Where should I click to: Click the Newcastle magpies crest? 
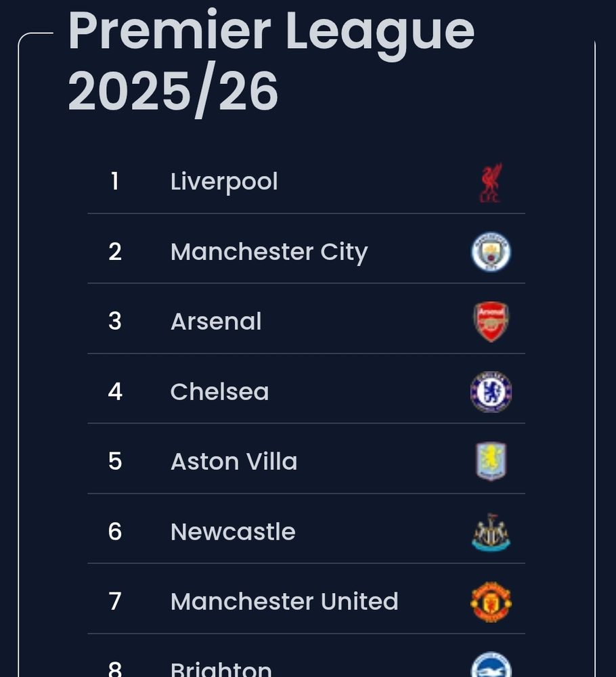pos(491,532)
